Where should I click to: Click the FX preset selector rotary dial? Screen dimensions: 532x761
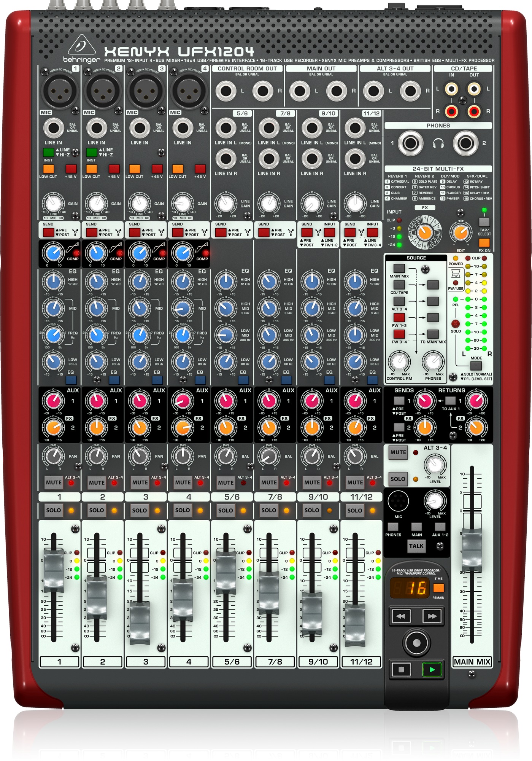pos(425,232)
